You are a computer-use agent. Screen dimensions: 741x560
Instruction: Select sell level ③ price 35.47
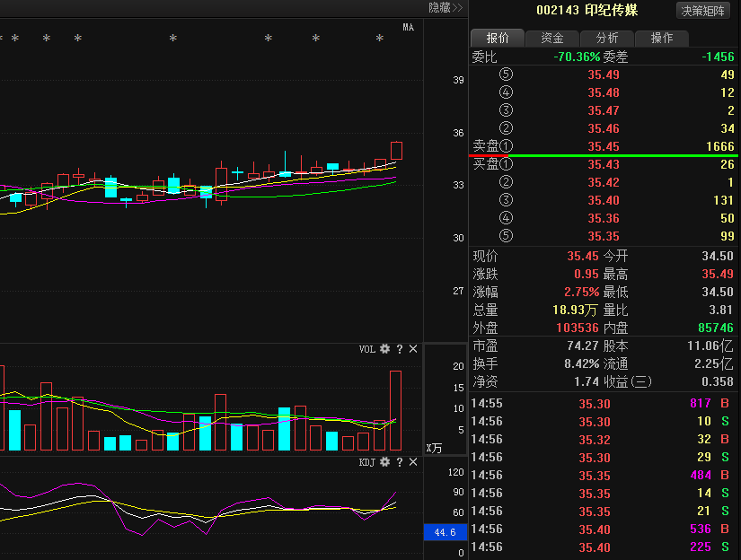604,110
